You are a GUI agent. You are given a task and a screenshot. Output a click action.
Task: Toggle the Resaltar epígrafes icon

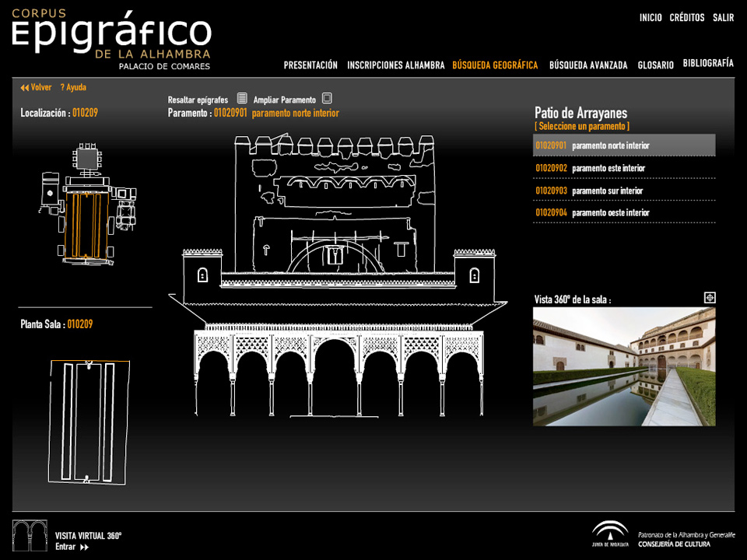tap(242, 99)
